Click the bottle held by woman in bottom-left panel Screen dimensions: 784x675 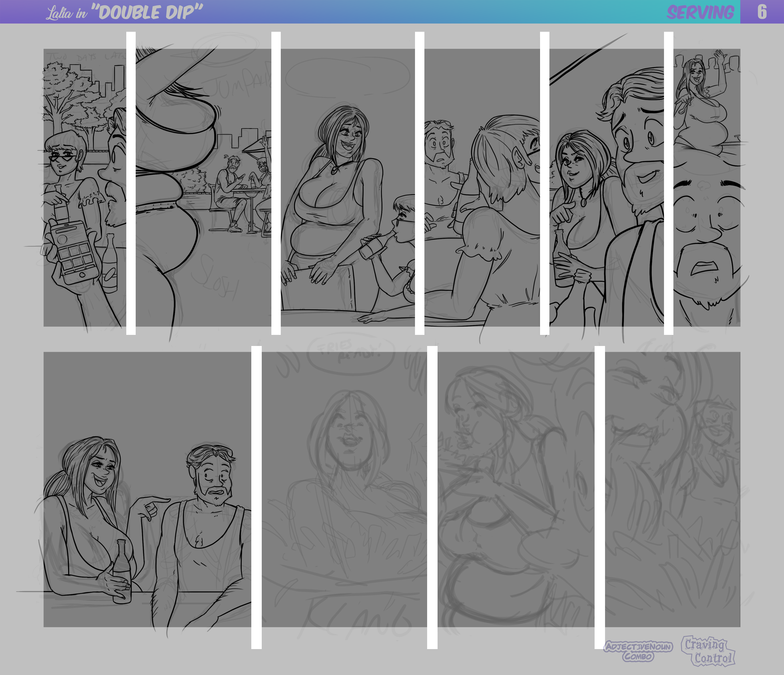(x=122, y=571)
